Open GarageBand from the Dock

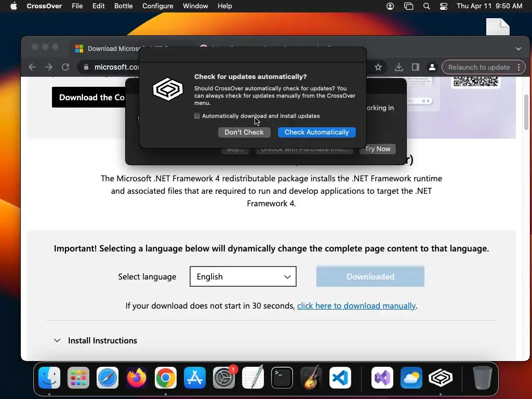pyautogui.click(x=311, y=377)
